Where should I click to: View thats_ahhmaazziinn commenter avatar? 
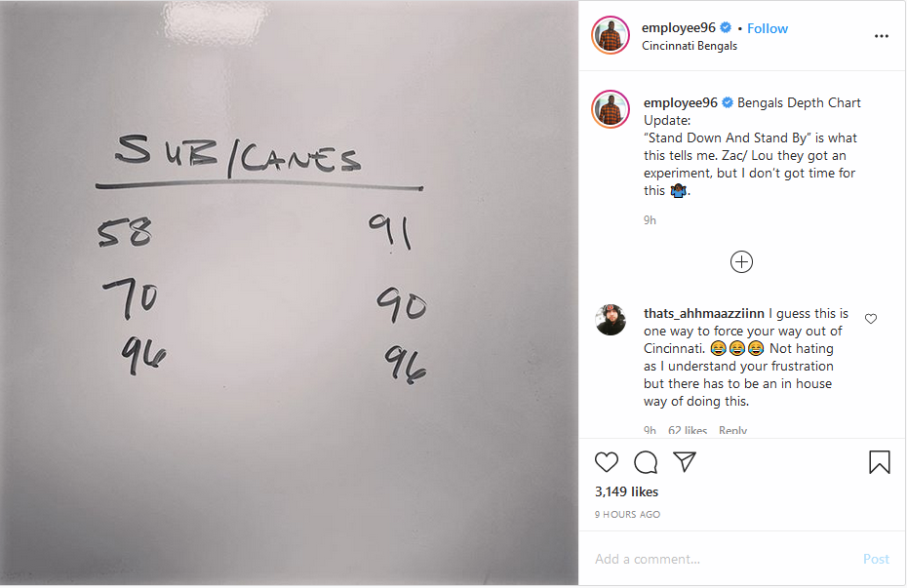click(611, 320)
